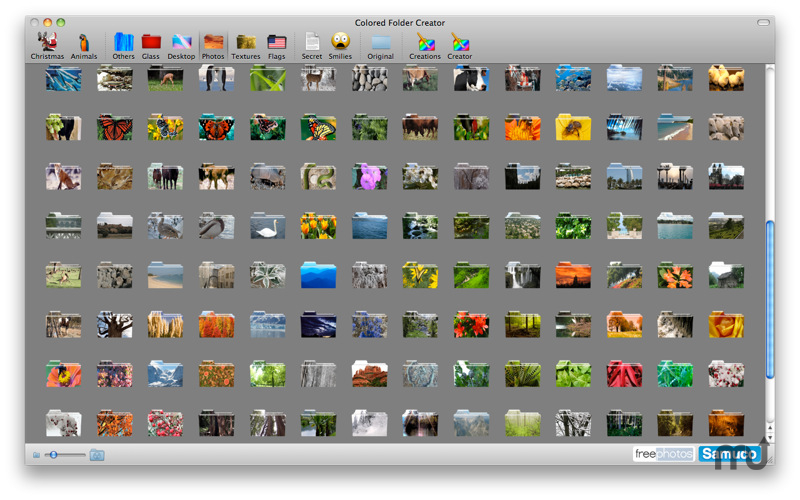
Task: Toggle toolbar with top-right pill button
Action: [763, 22]
